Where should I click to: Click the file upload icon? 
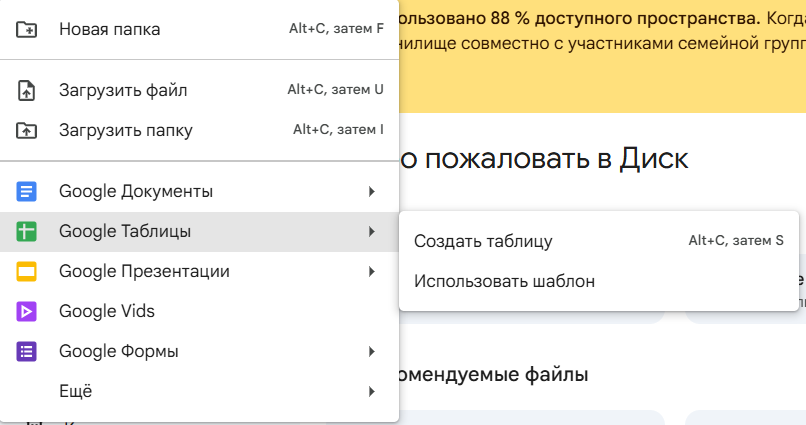tap(26, 90)
